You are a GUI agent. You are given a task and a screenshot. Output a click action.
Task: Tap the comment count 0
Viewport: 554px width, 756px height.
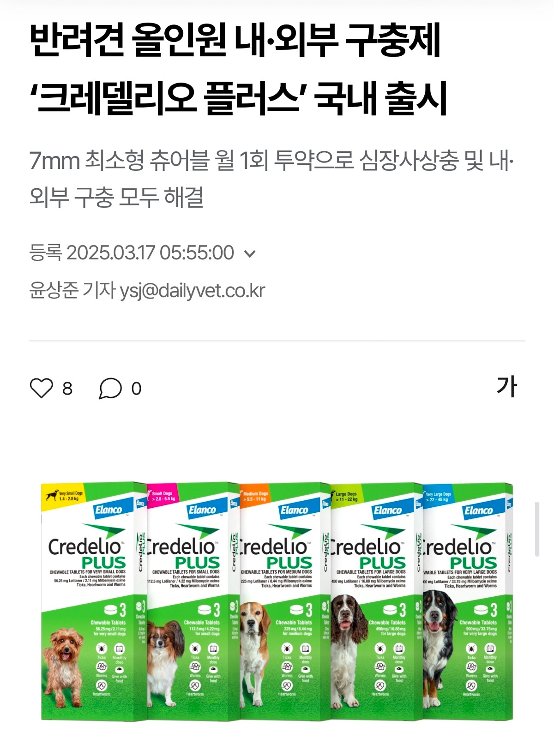(x=136, y=389)
